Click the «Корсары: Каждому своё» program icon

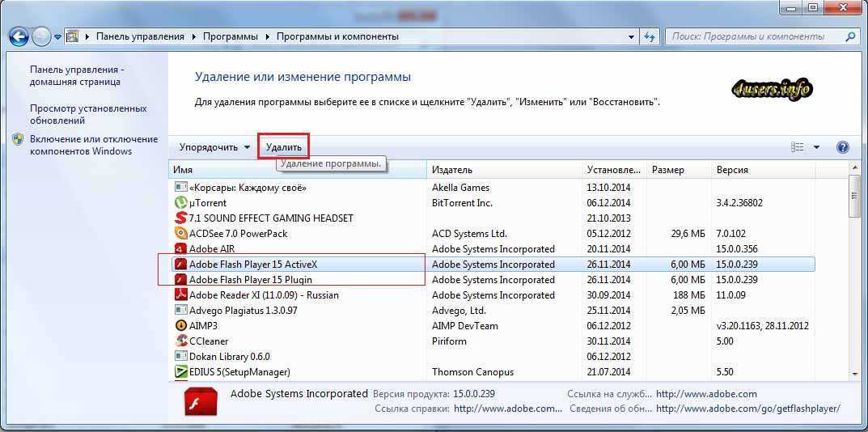click(181, 188)
